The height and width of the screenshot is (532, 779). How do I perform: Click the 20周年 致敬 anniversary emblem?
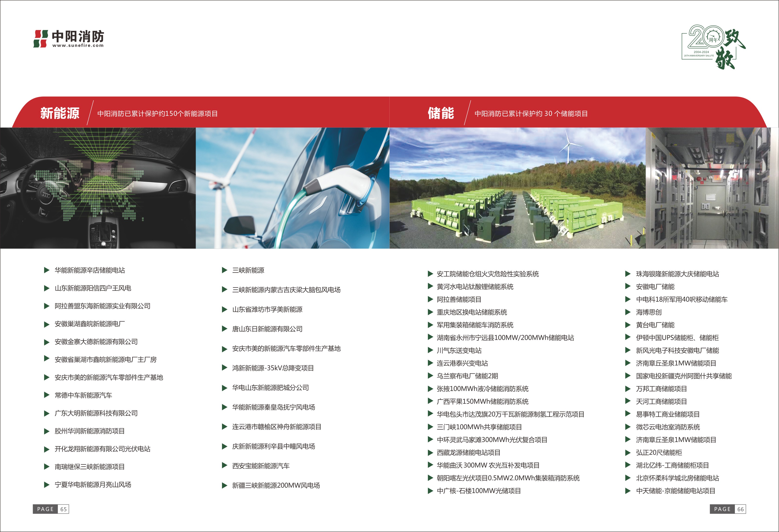click(714, 47)
